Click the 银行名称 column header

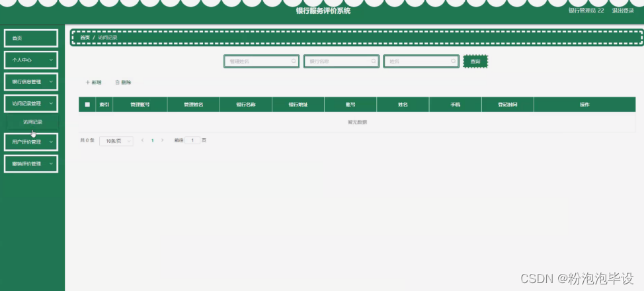[x=246, y=104]
